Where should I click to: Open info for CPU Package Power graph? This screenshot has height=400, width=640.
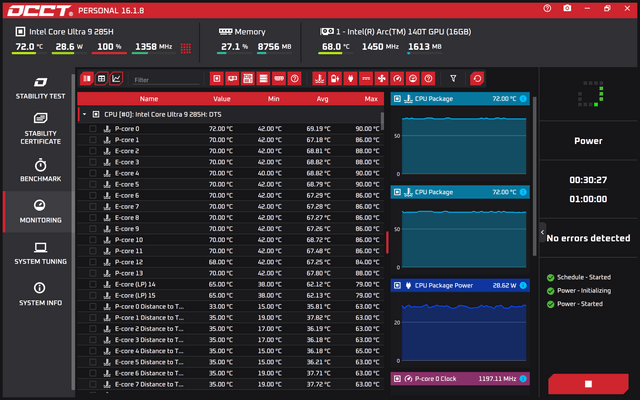tap(523, 285)
